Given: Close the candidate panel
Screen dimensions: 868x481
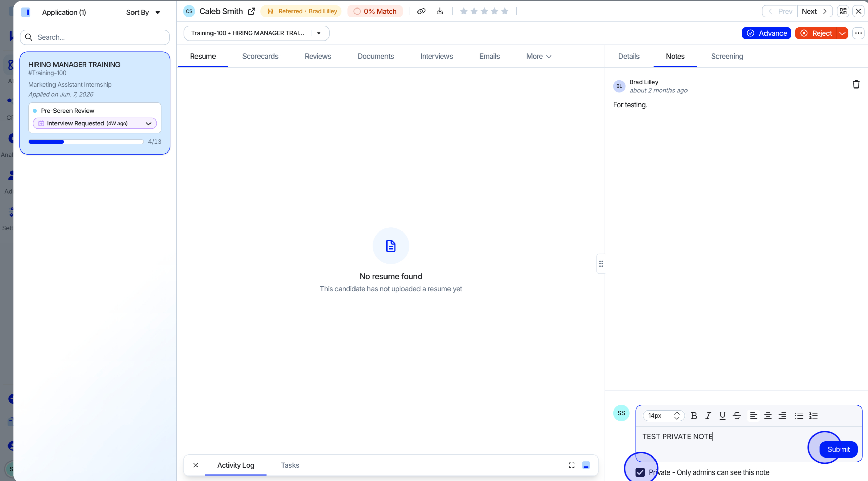Looking at the screenshot, I should [x=858, y=11].
